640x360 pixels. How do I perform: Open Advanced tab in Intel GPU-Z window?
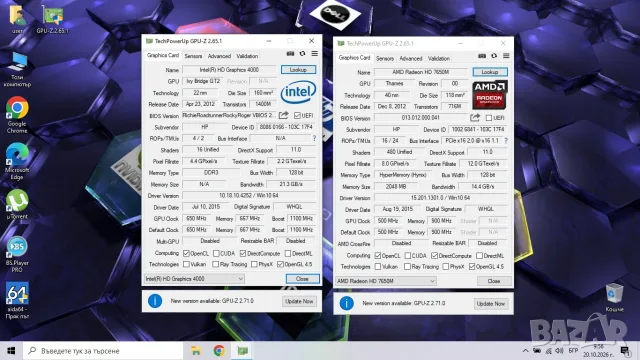(219, 56)
